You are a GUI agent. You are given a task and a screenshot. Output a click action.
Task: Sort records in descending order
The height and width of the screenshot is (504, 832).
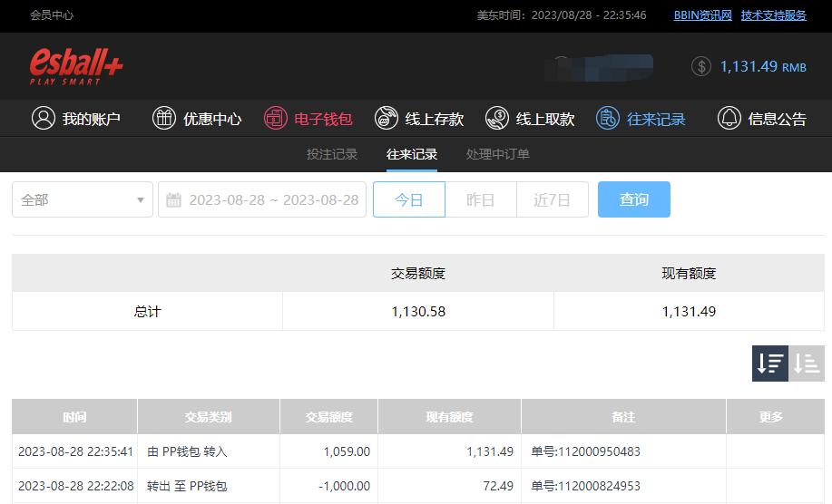pyautogui.click(x=770, y=363)
